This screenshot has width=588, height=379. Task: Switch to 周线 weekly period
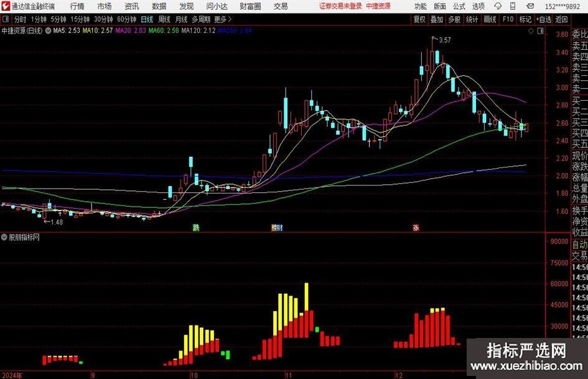pyautogui.click(x=164, y=19)
